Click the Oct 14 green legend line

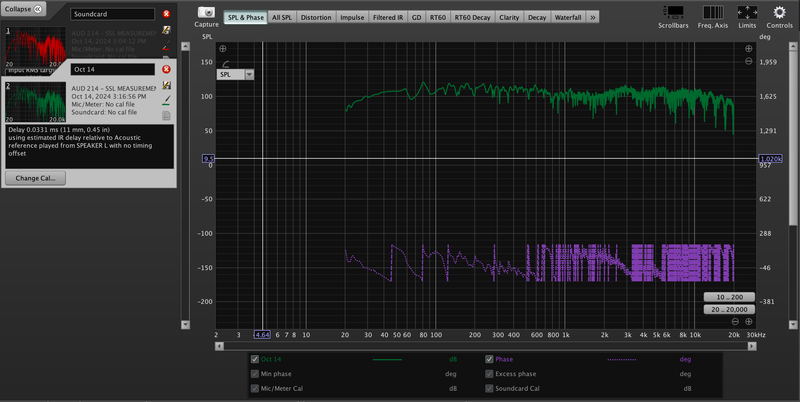(387, 360)
